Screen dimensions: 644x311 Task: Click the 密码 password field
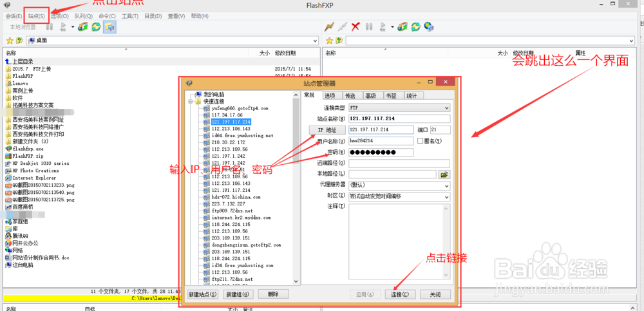[381, 153]
